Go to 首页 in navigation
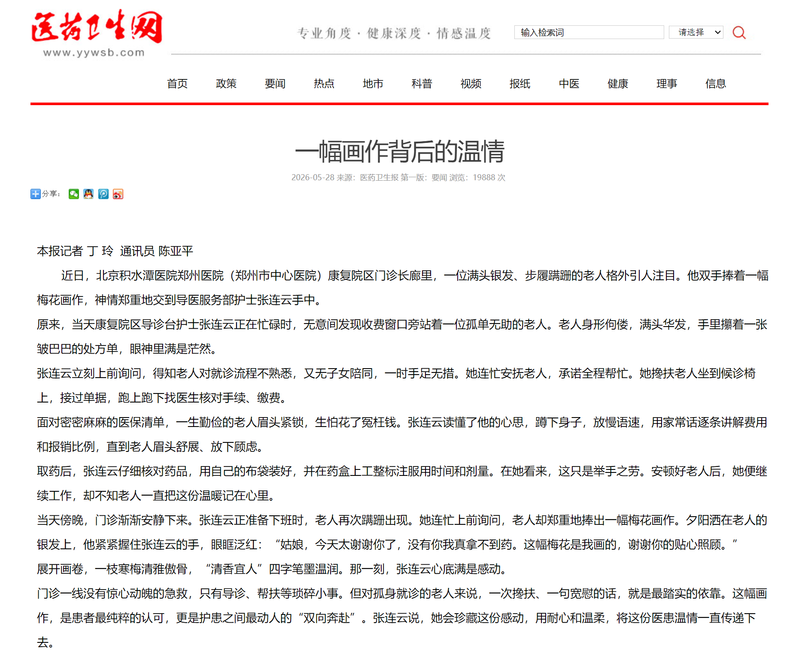 pyautogui.click(x=177, y=84)
